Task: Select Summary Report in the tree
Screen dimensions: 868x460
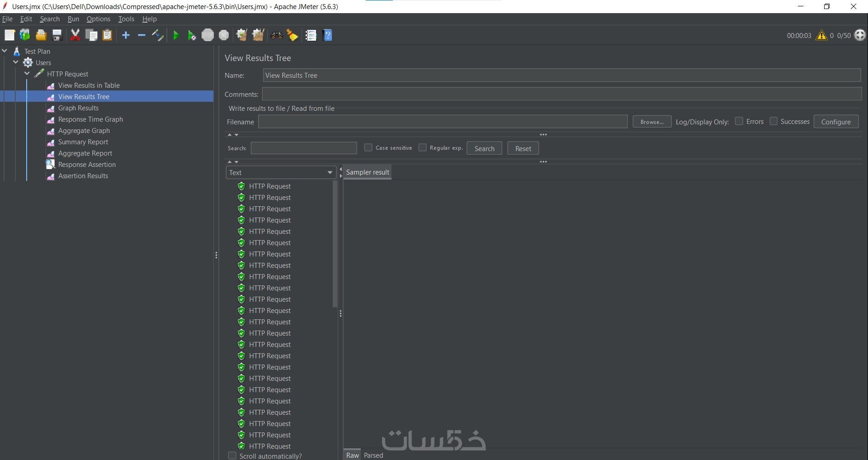Action: point(83,142)
